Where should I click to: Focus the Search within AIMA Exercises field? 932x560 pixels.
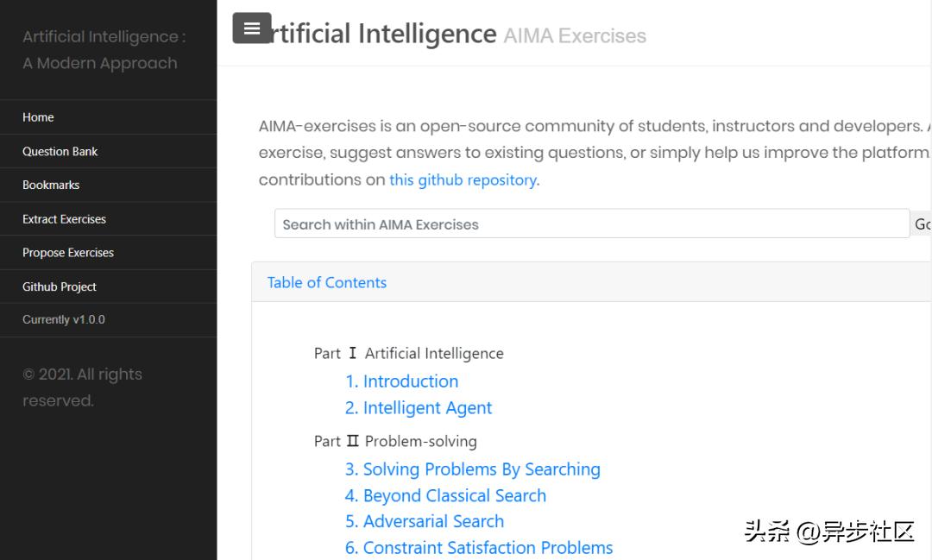point(591,224)
